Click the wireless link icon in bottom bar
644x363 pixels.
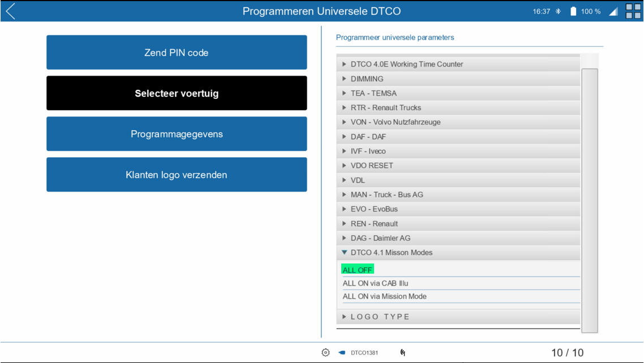pos(402,352)
